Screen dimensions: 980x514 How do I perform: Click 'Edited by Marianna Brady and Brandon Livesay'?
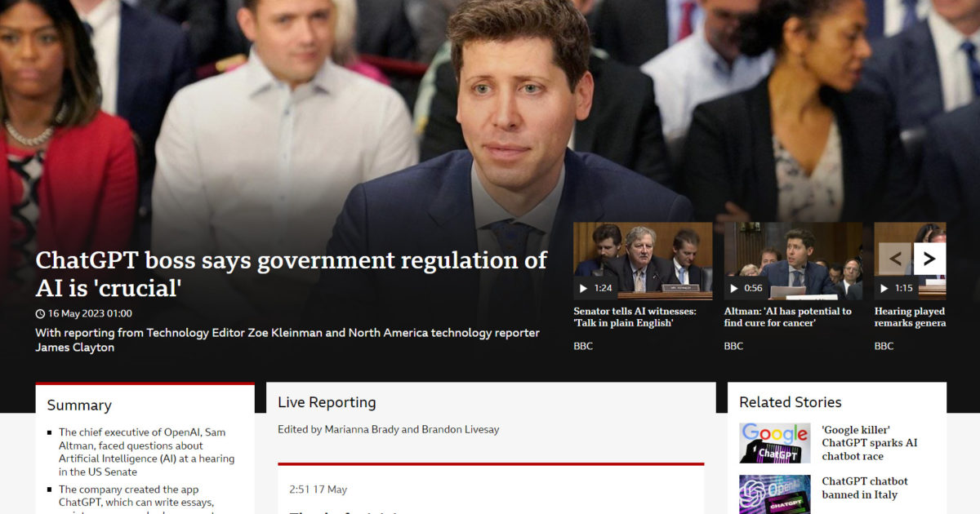click(x=388, y=429)
